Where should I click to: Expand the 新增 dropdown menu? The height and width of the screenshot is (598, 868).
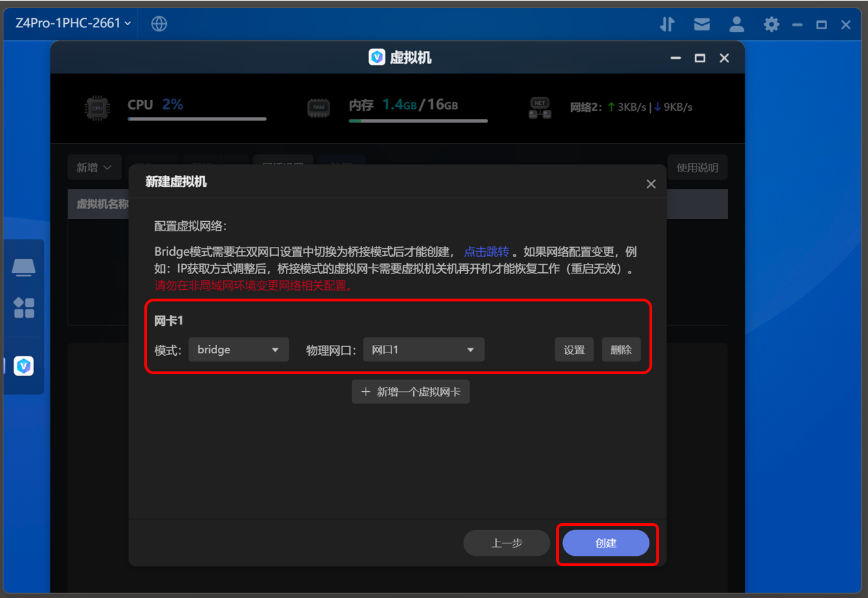pos(95,167)
